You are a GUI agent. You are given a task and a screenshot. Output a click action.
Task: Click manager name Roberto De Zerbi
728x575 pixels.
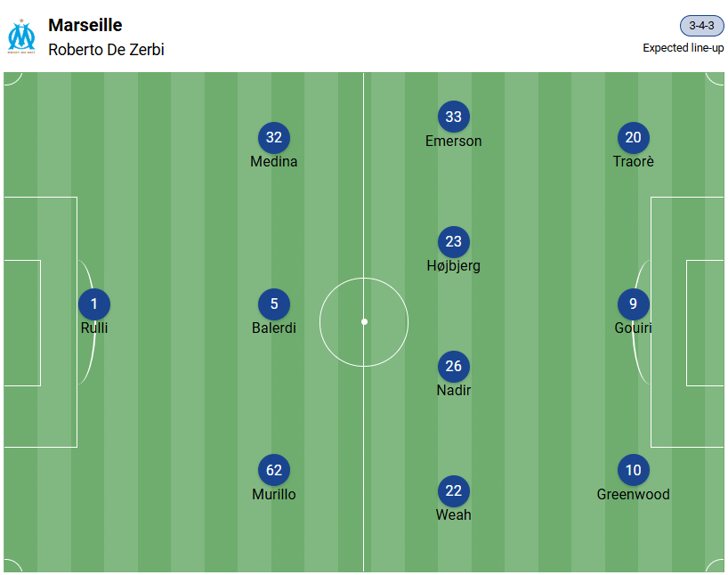[x=106, y=50]
